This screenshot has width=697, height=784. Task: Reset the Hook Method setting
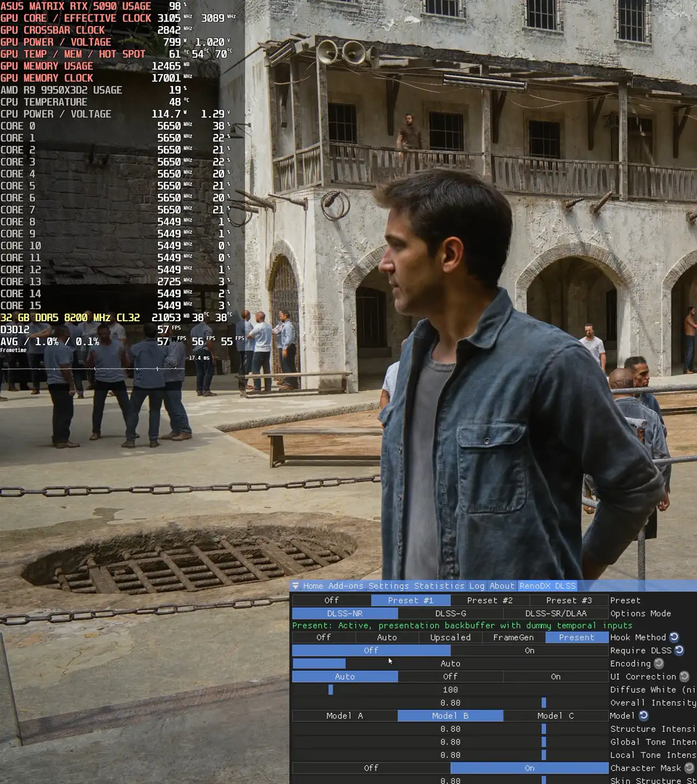pyautogui.click(x=674, y=637)
